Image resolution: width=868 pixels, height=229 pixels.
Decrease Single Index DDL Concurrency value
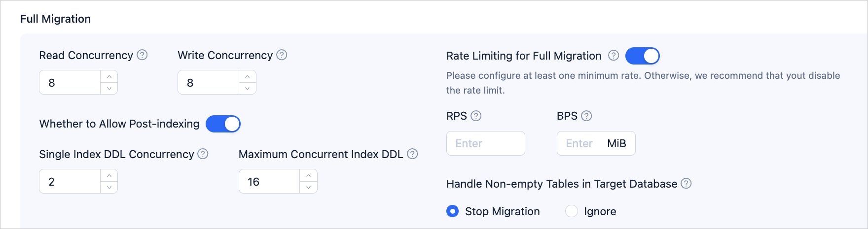coord(109,187)
